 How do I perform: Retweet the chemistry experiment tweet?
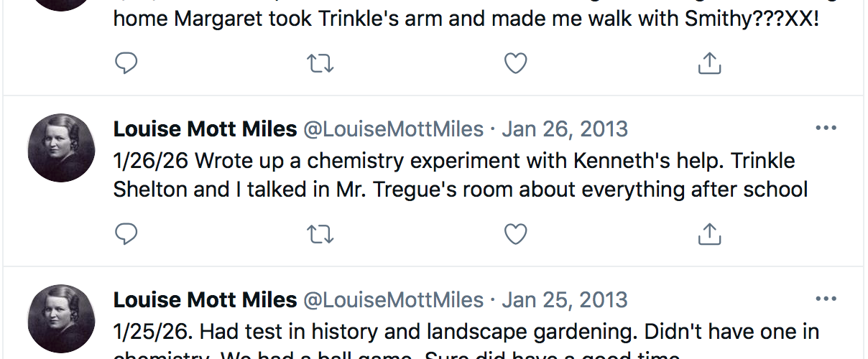coord(320,234)
